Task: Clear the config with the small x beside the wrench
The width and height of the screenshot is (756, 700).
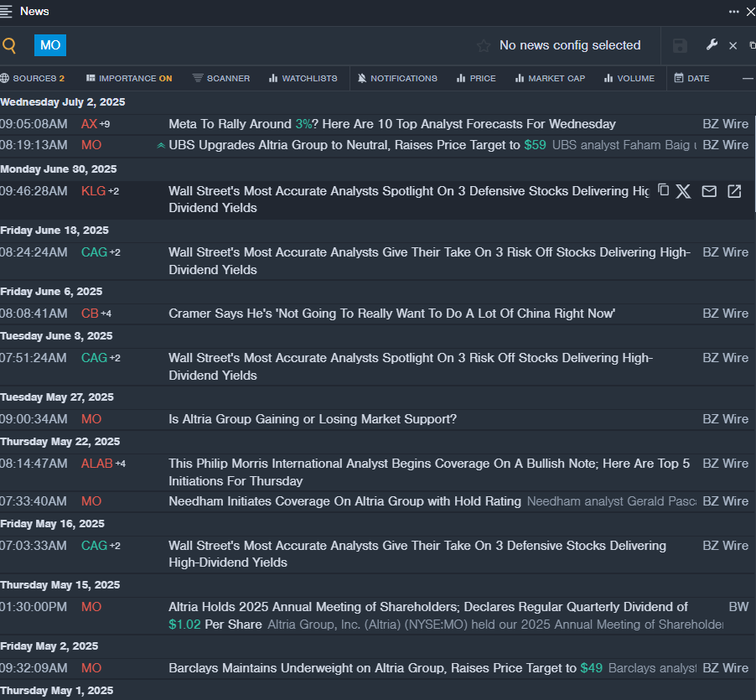Action: click(733, 46)
